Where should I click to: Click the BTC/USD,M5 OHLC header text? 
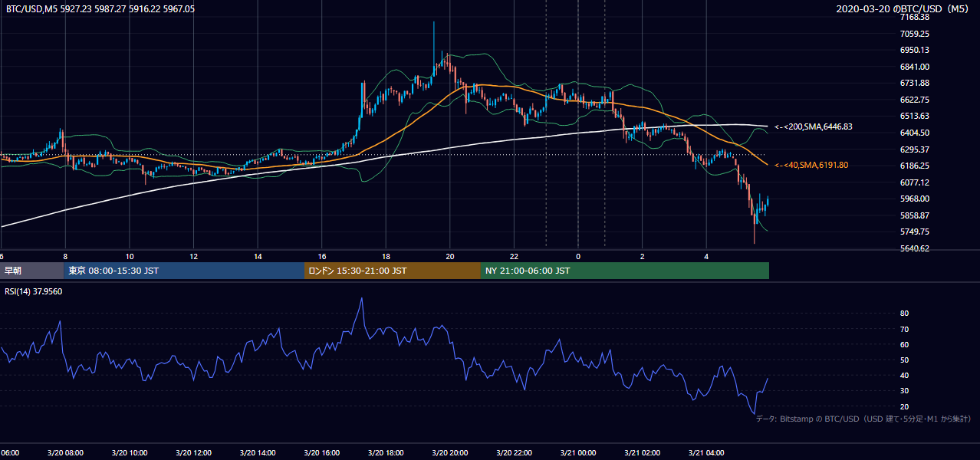point(100,8)
